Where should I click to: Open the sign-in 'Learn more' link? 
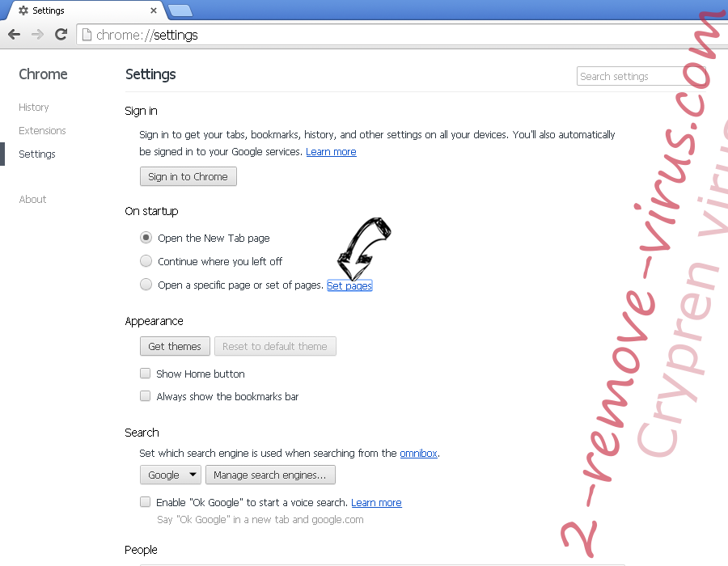331,152
